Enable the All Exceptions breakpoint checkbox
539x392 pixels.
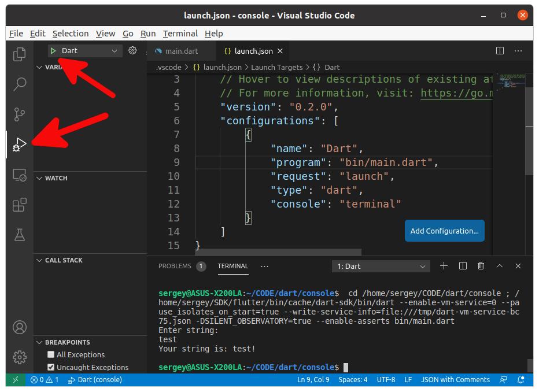click(51, 354)
